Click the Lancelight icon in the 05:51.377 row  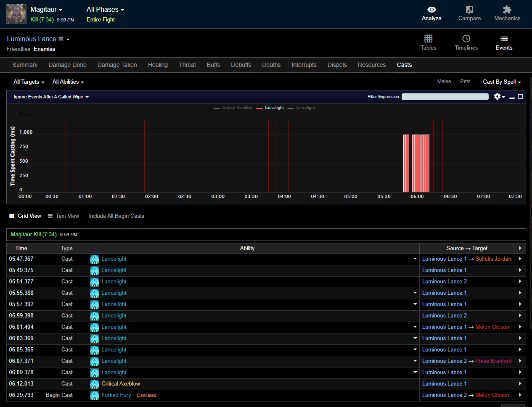[x=95, y=282]
